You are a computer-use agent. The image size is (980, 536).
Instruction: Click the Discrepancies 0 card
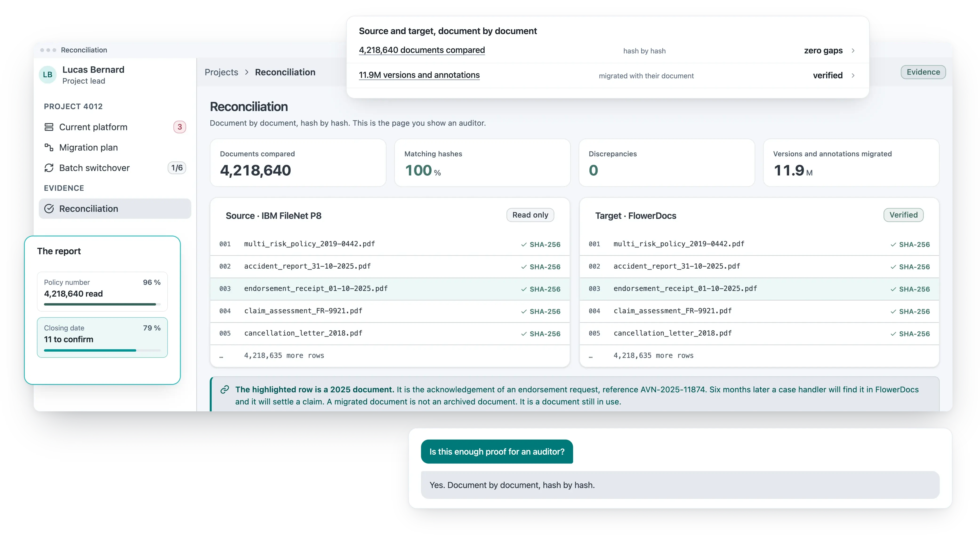point(667,163)
